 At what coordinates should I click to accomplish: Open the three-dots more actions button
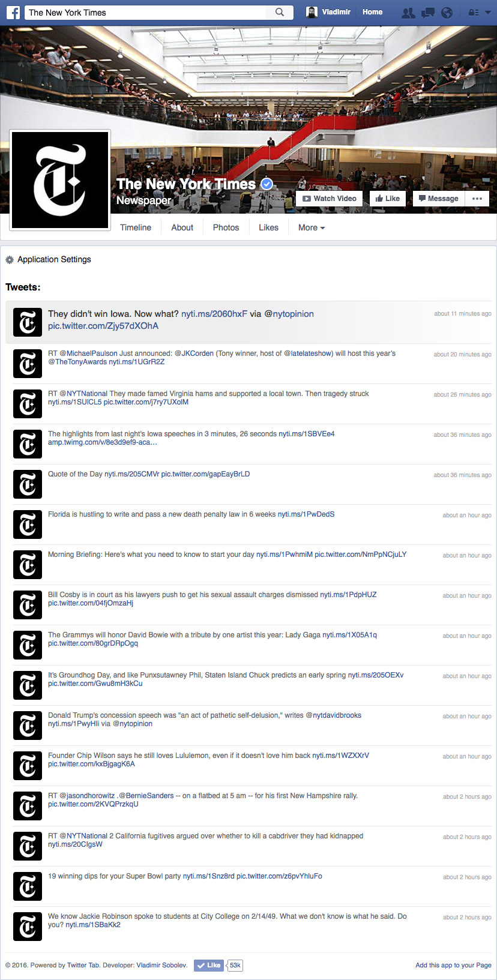(x=477, y=199)
